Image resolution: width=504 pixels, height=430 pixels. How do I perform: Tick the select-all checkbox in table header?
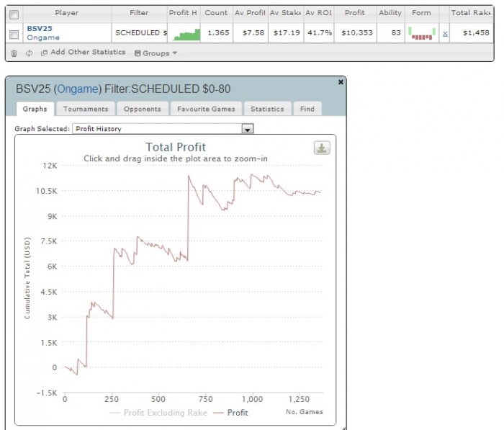click(14, 14)
